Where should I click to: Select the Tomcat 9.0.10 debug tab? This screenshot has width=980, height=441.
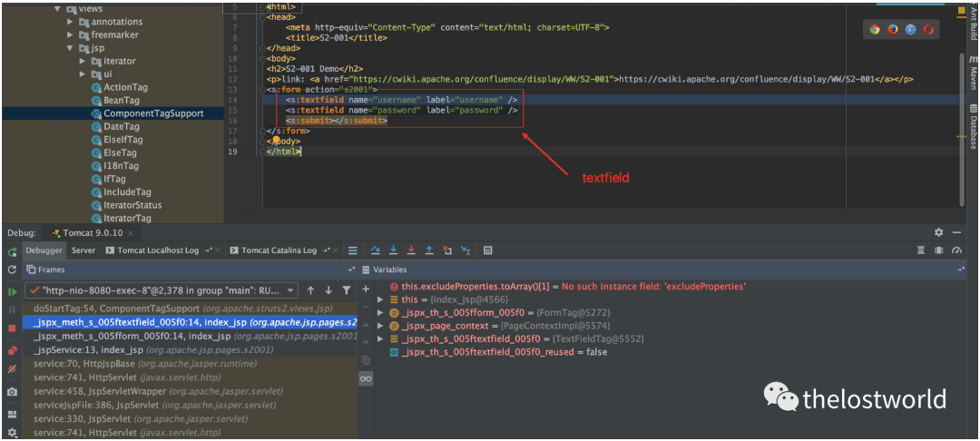click(93, 233)
